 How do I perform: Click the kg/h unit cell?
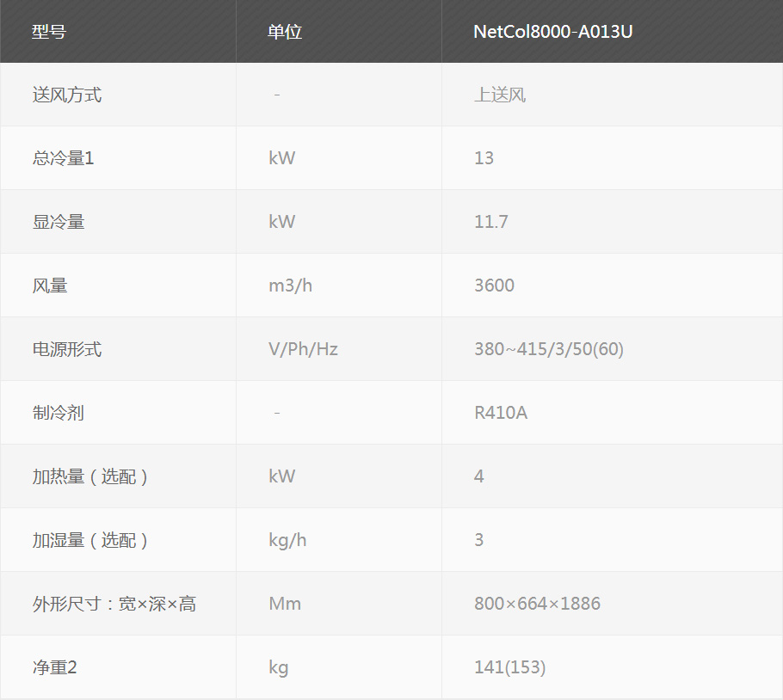287,540
